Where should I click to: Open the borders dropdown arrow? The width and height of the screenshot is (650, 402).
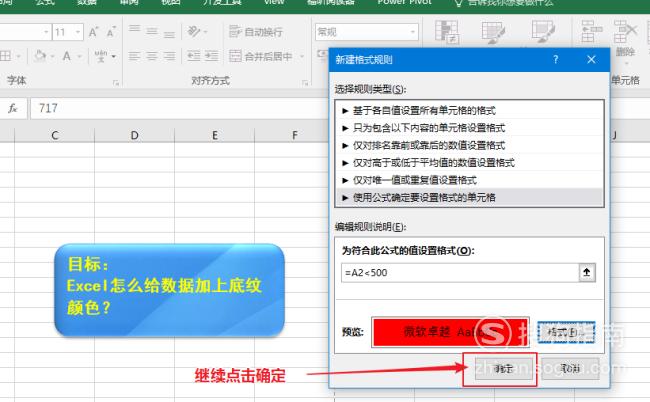tap(18, 56)
